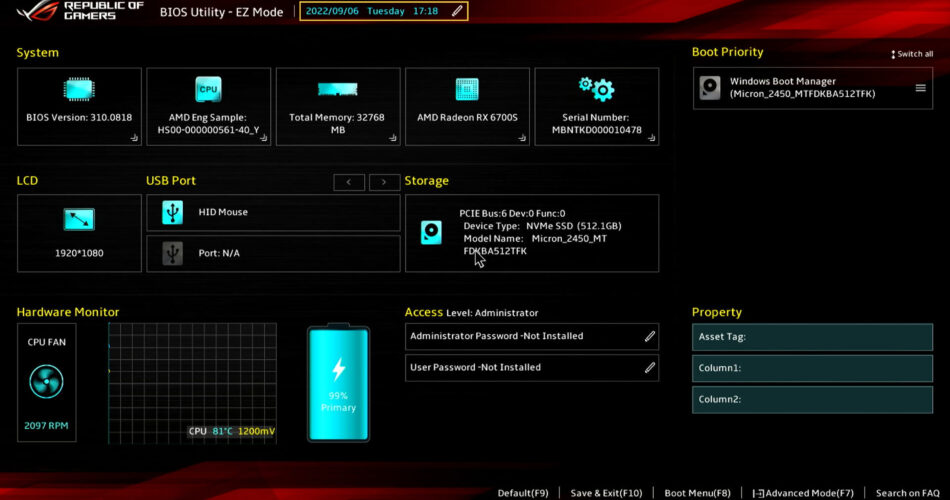
Task: Expand Total Memory card corner arrow
Action: click(x=393, y=138)
